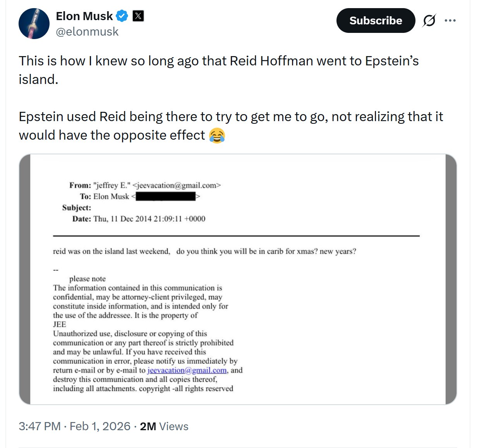
Task: Click the laughing-crying emoji in the post
Action: [217, 135]
